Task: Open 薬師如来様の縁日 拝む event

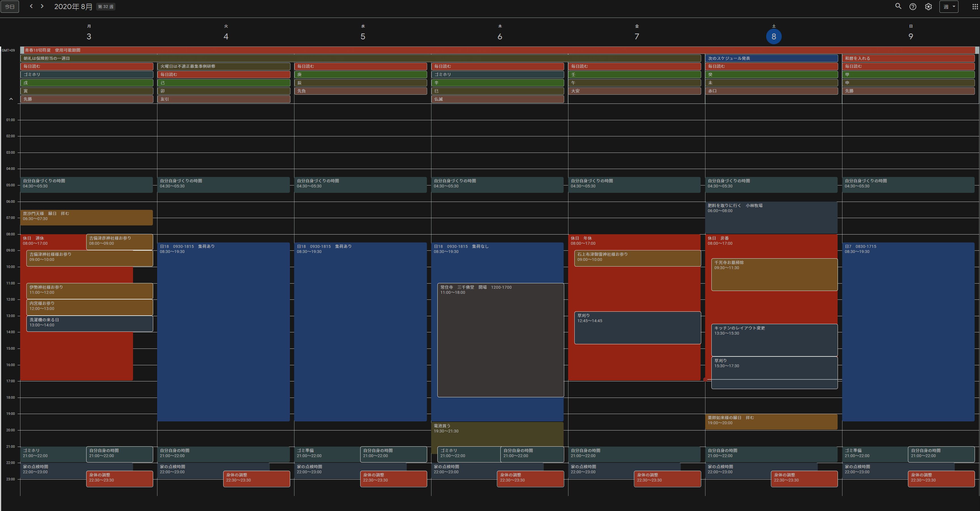Action: tap(771, 421)
